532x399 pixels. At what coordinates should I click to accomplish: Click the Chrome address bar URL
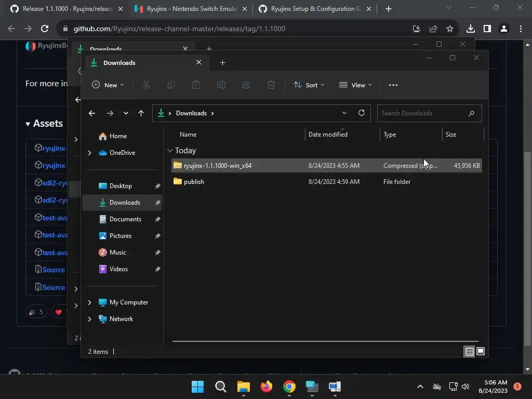tap(179, 29)
